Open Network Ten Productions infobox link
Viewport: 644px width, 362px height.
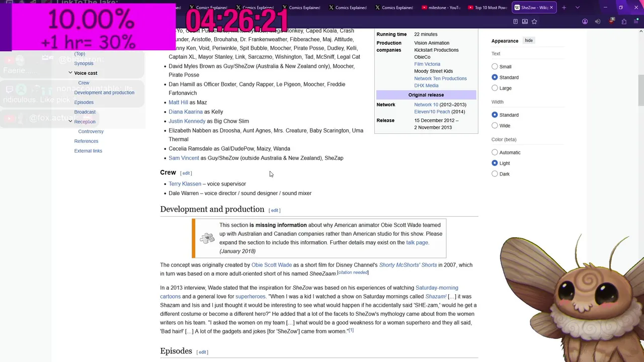click(x=440, y=78)
